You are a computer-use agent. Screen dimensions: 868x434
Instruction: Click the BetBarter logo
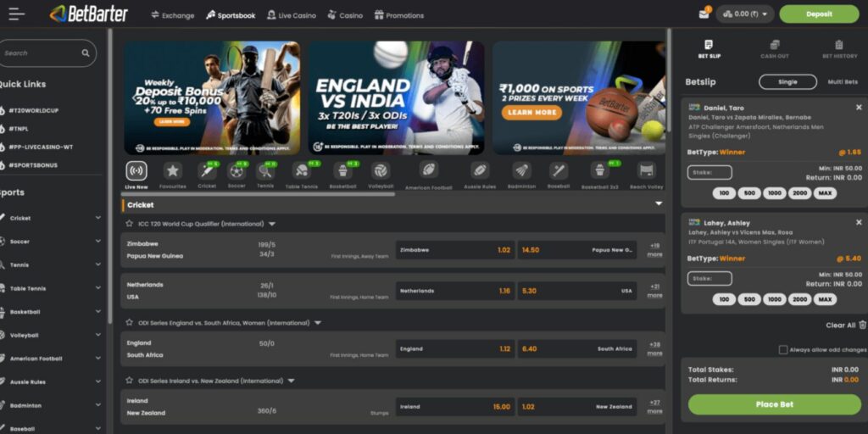(x=88, y=14)
